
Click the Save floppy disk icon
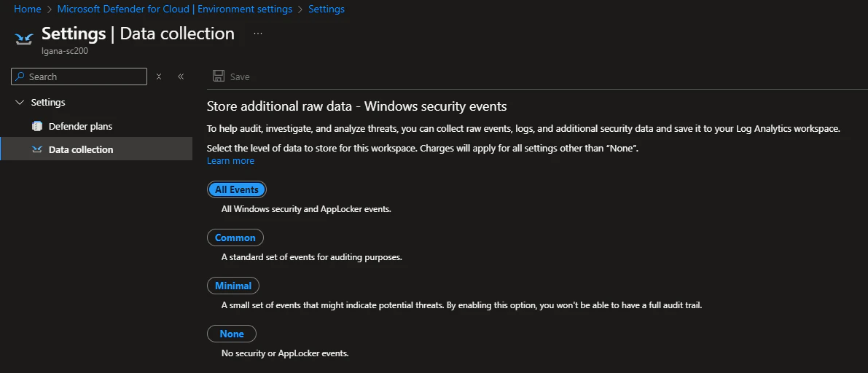(218, 76)
